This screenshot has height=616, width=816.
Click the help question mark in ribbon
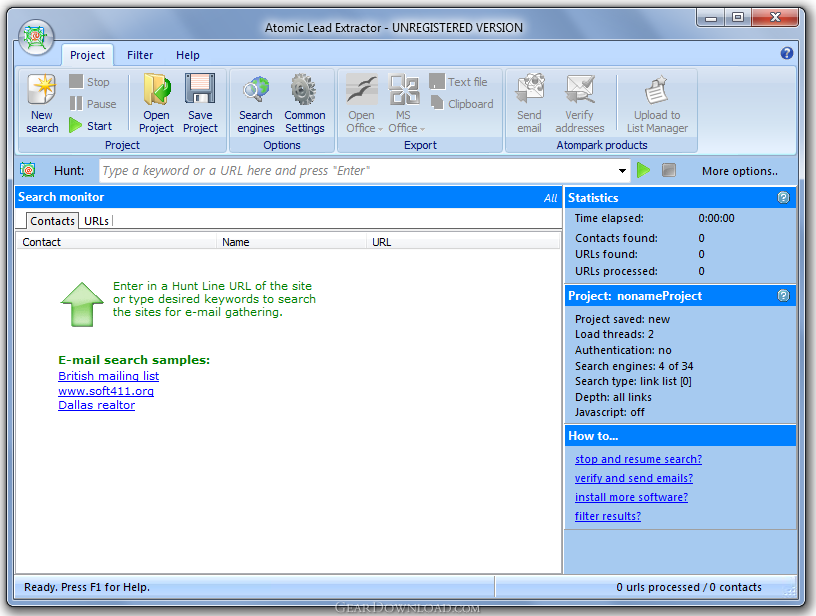click(786, 53)
